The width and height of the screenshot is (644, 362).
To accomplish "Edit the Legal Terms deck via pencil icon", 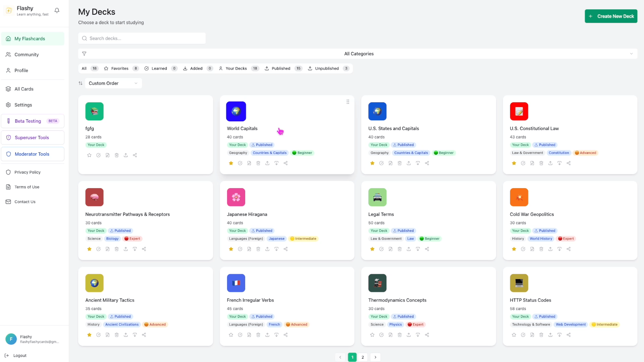I will pos(390,249).
